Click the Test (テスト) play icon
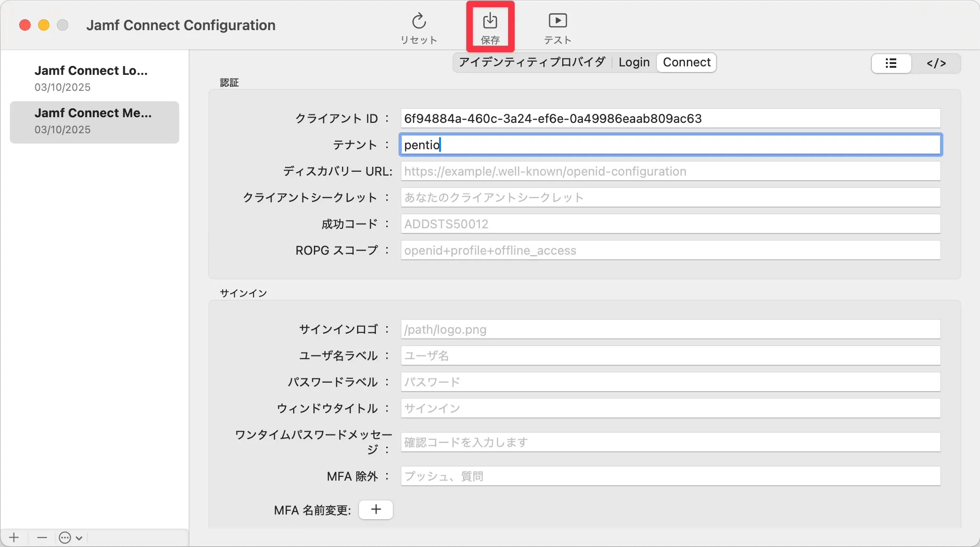Viewport: 980px width, 547px height. click(558, 21)
